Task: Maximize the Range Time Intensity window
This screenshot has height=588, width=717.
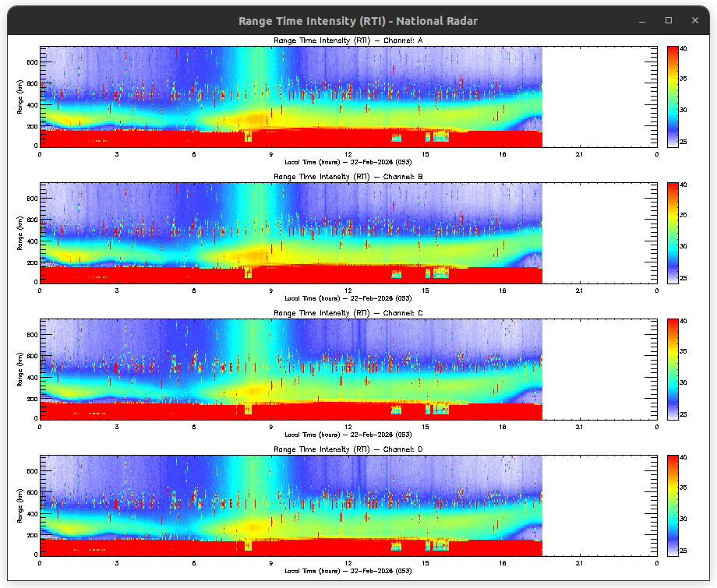Action: pos(669,20)
